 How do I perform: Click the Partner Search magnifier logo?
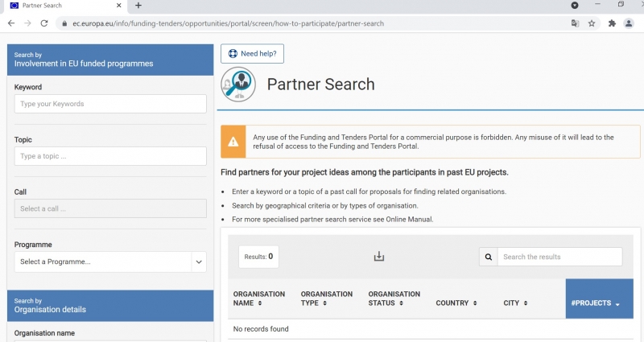pyautogui.click(x=238, y=84)
